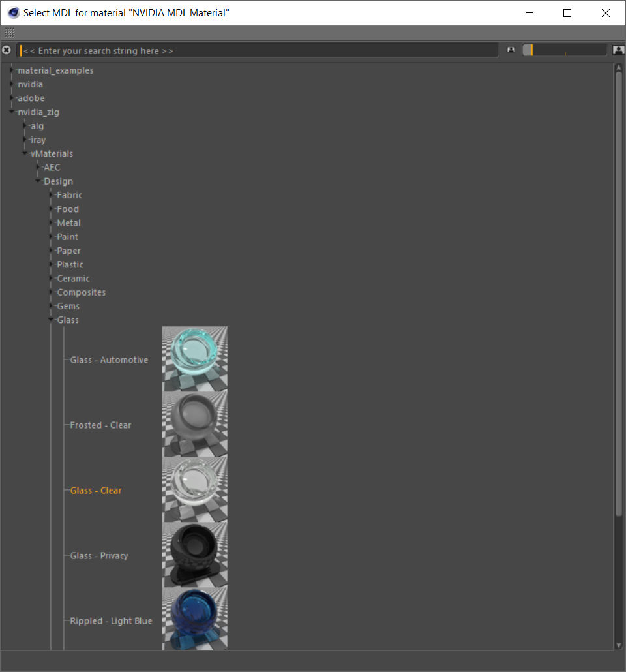Expand the Paint category arrow

51,237
